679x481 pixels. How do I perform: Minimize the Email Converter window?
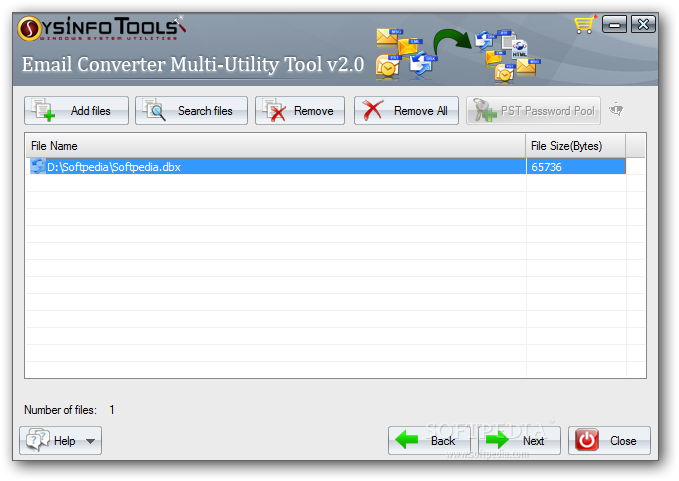614,24
